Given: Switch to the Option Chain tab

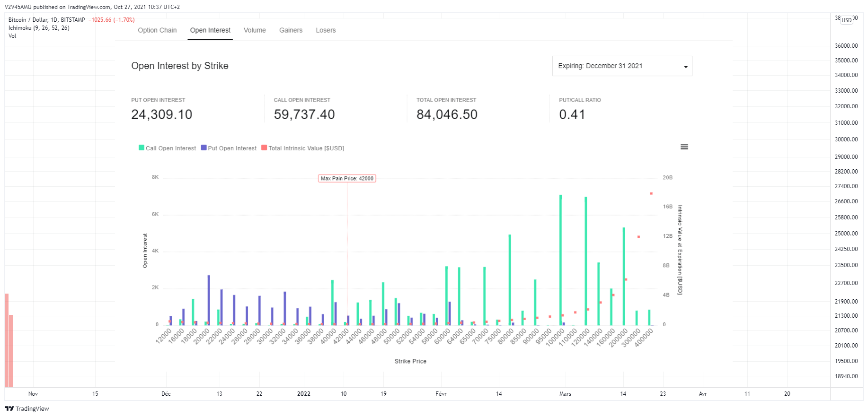Looking at the screenshot, I should point(157,30).
